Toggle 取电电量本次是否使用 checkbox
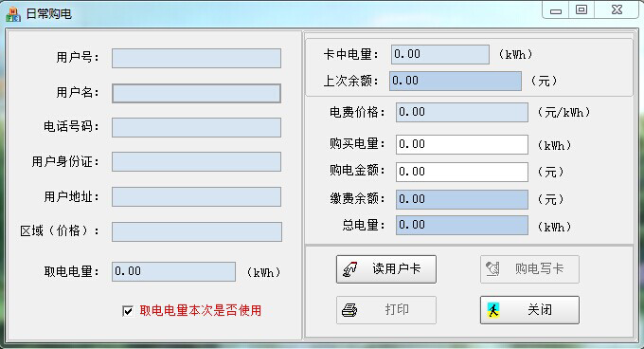Viewport: 644px width, 349px height. (128, 311)
